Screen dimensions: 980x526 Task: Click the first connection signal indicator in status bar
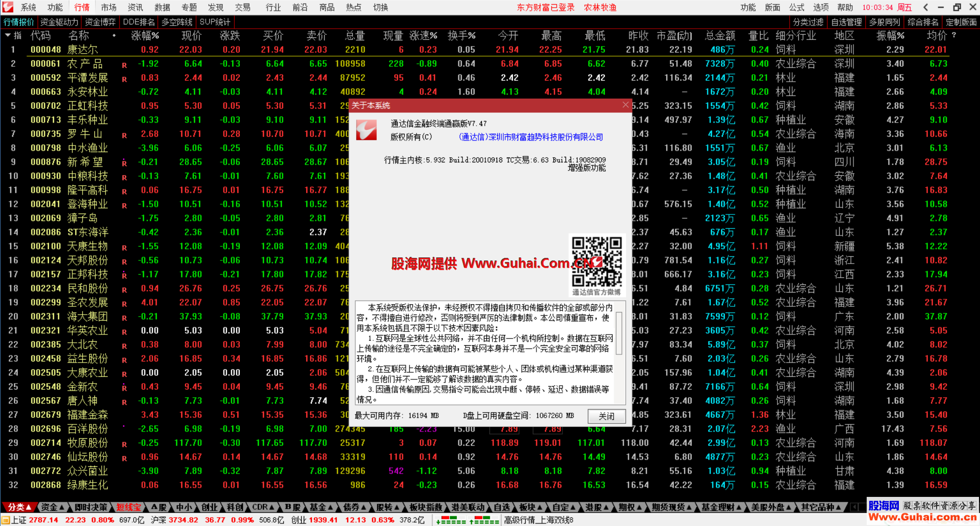pyautogui.click(x=451, y=520)
